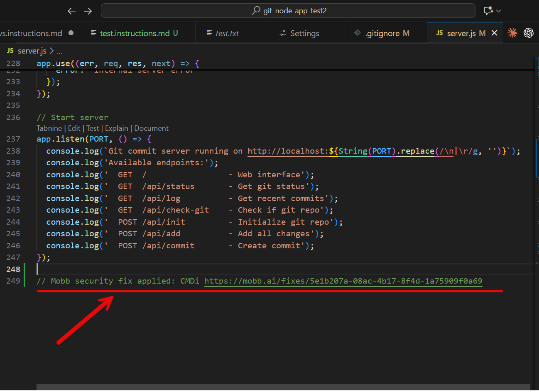Switch to the Settings tab
The height and width of the screenshot is (392, 539).
(x=304, y=33)
